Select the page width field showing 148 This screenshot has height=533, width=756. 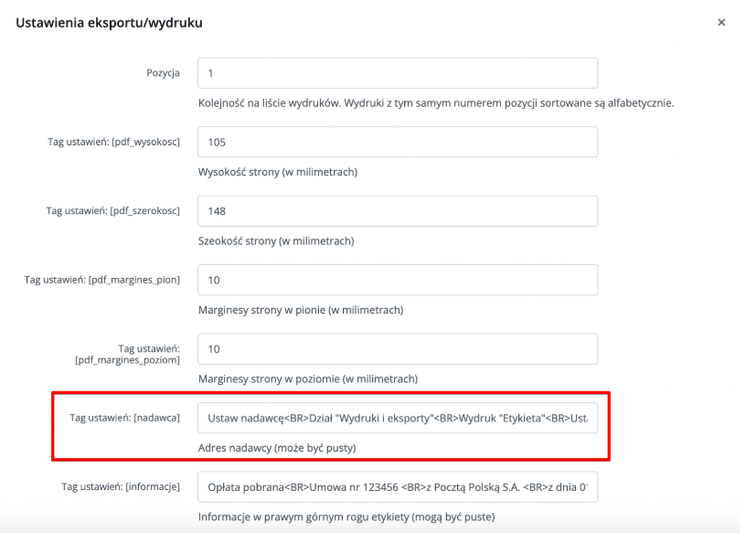[x=398, y=210]
